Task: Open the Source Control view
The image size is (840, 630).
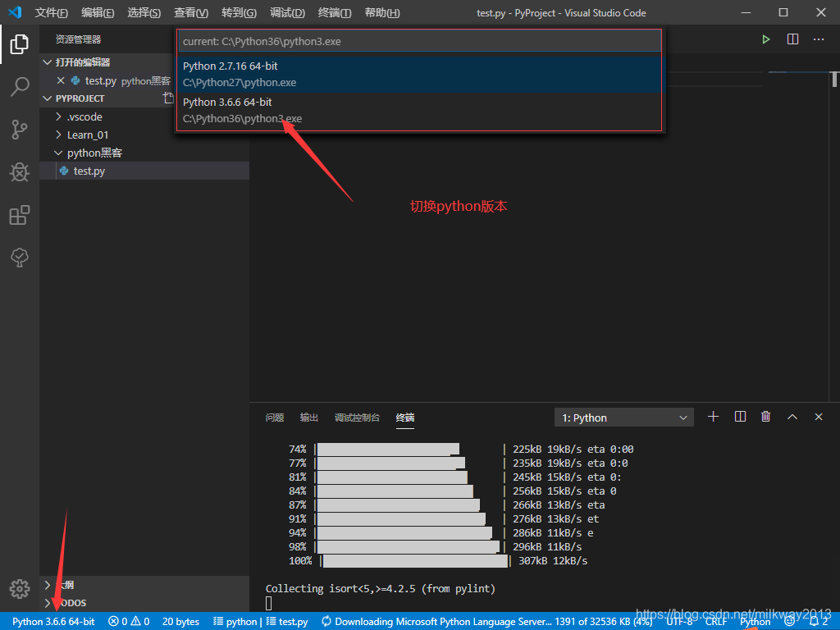Action: [x=20, y=130]
